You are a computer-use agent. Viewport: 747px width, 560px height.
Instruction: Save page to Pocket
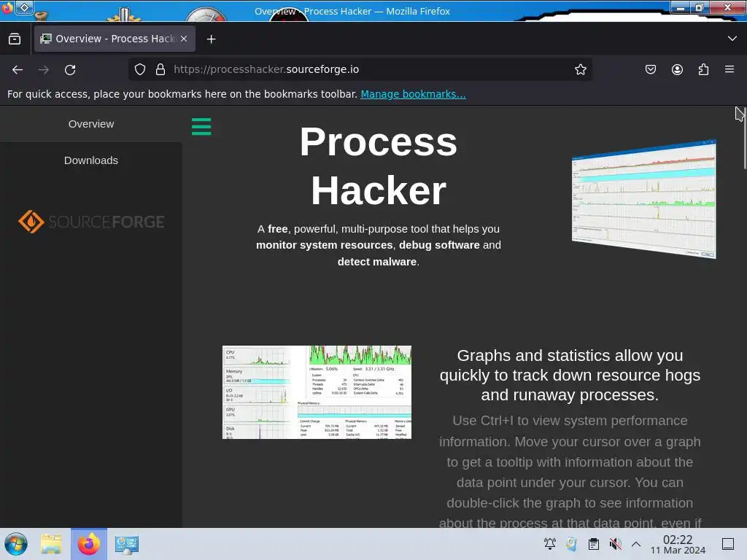tap(650, 69)
